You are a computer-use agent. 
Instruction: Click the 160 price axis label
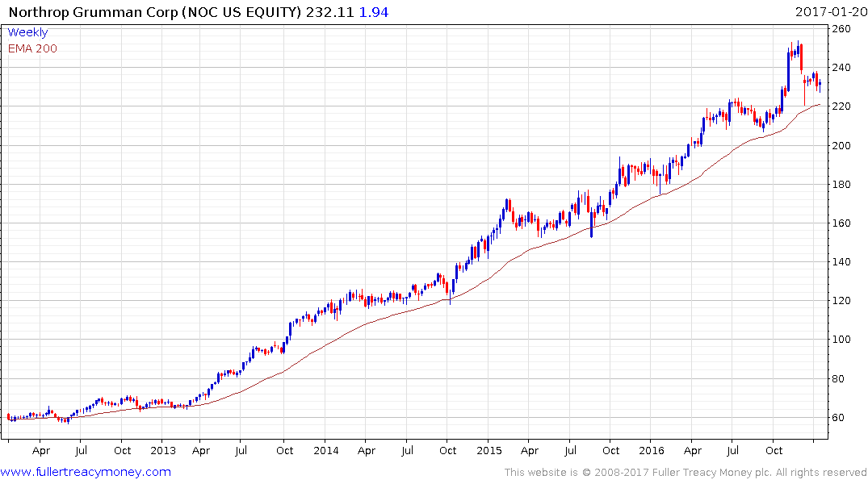[841, 223]
